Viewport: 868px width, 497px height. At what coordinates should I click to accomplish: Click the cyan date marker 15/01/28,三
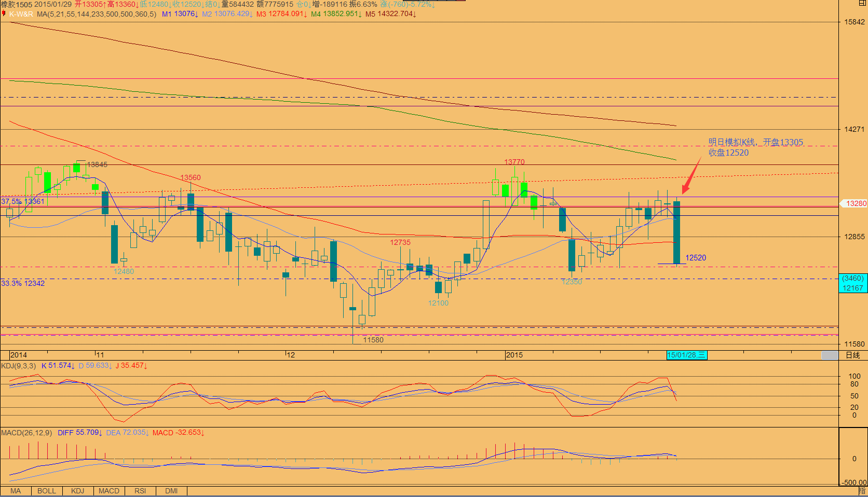coord(687,355)
